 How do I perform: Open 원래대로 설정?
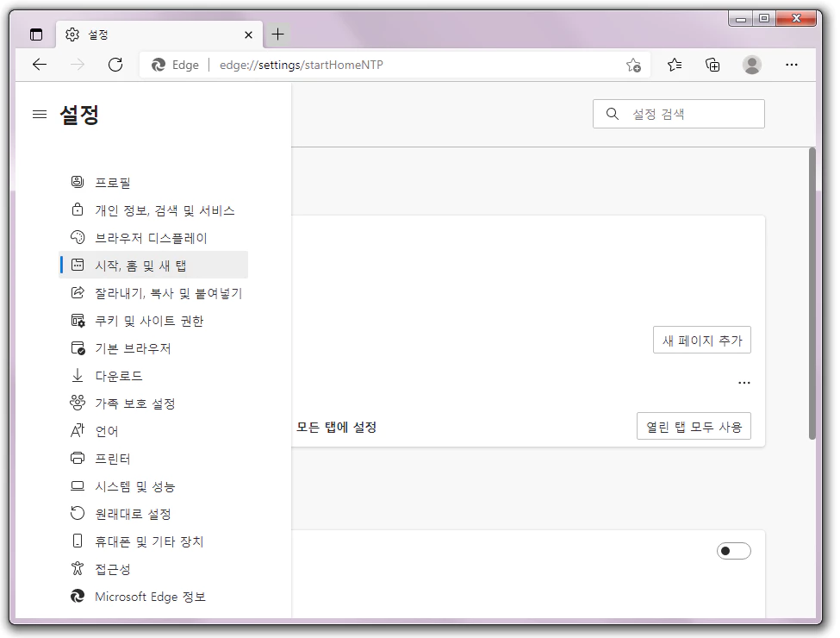(153, 514)
